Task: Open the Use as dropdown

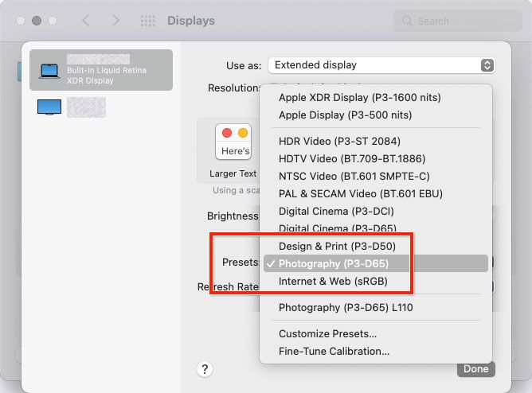Action: point(381,65)
